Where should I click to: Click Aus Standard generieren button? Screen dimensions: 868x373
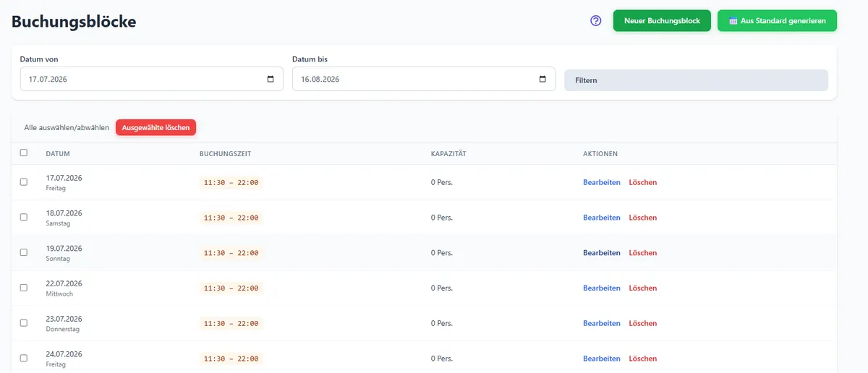(777, 21)
